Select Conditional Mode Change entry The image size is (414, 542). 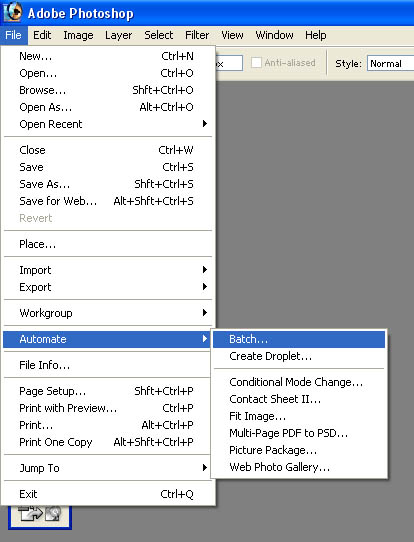tap(299, 382)
